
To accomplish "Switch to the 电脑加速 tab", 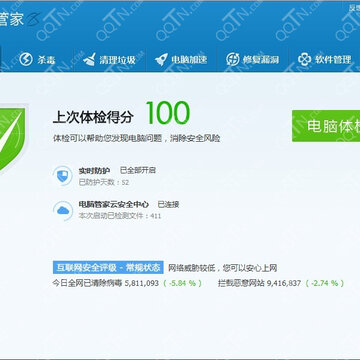I will pos(181,60).
